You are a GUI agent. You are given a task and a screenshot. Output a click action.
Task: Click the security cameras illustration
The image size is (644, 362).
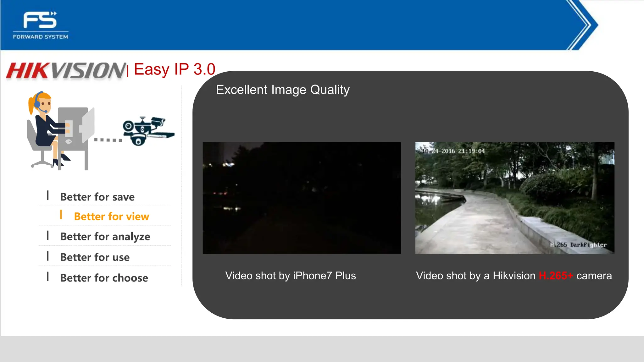148,131
